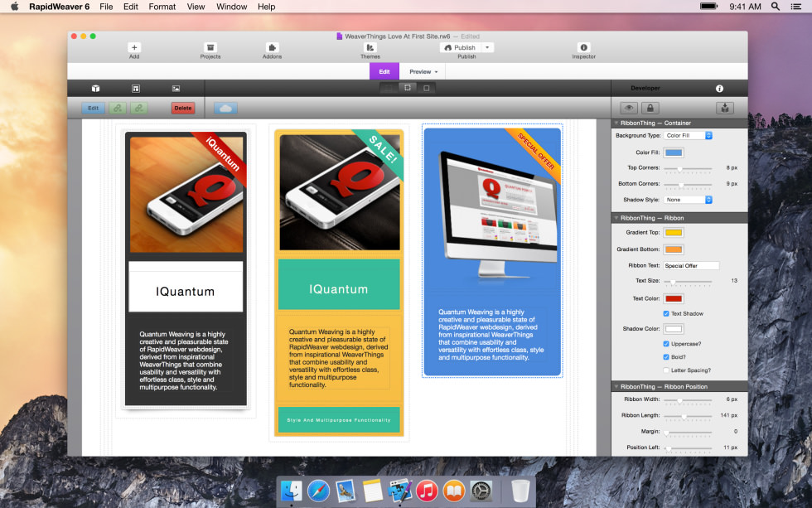Uncheck the Uppercase? checkbox
This screenshot has height=508, width=812.
(666, 344)
